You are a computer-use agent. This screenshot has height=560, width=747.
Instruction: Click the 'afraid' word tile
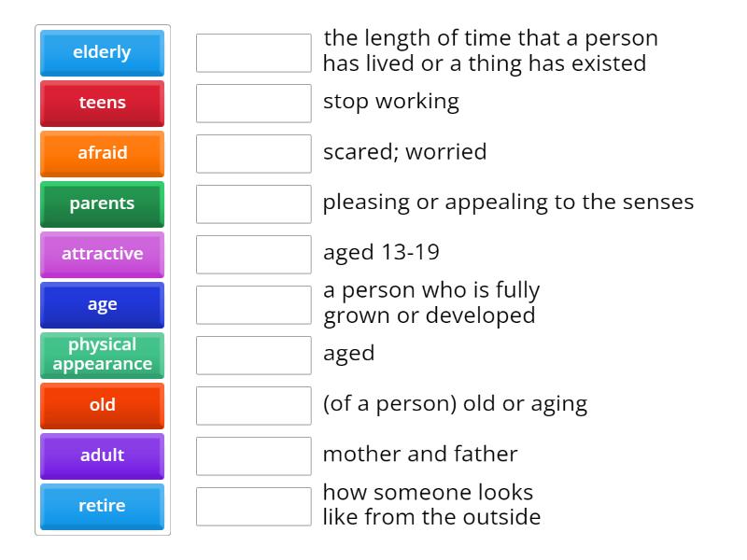(102, 153)
